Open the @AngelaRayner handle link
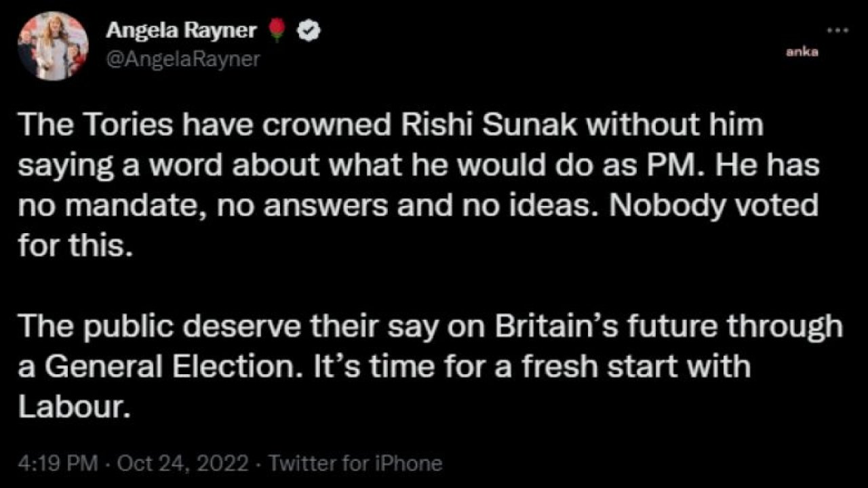The image size is (868, 488). click(x=182, y=60)
